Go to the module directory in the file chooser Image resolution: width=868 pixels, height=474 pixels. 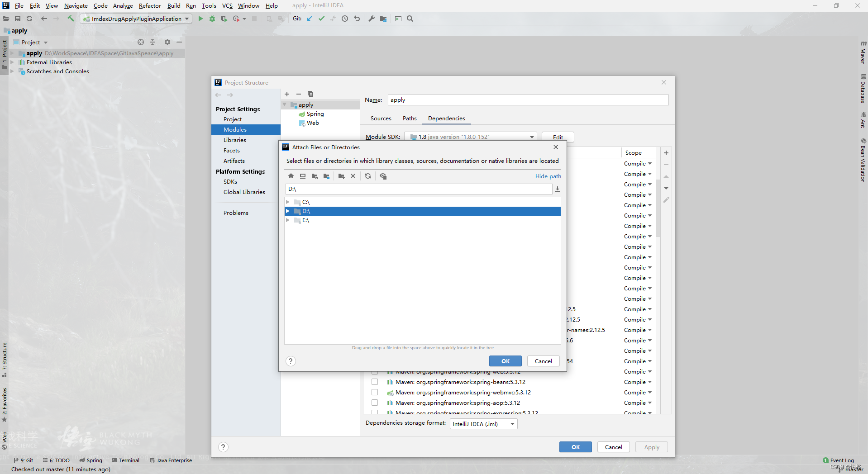point(326,176)
